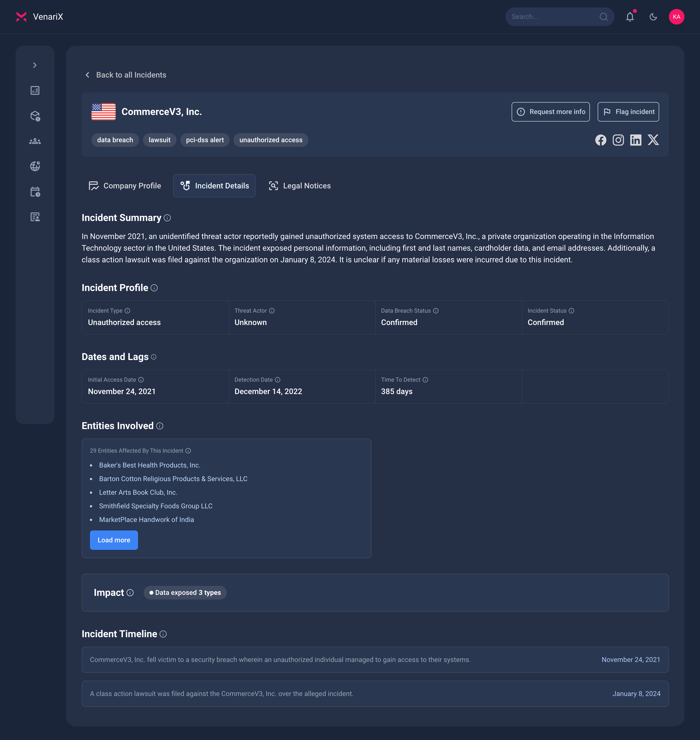The width and height of the screenshot is (700, 740).
Task: Open the notifications bell
Action: pyautogui.click(x=630, y=17)
